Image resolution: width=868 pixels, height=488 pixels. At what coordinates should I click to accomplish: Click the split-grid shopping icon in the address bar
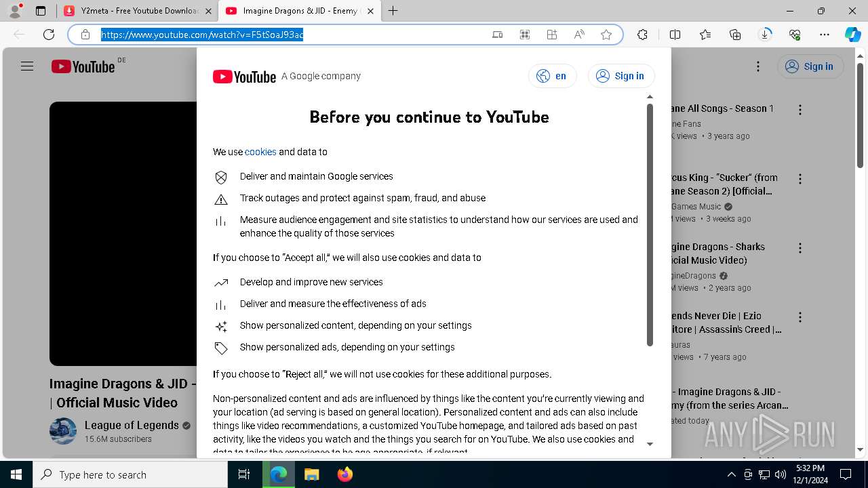[552, 35]
